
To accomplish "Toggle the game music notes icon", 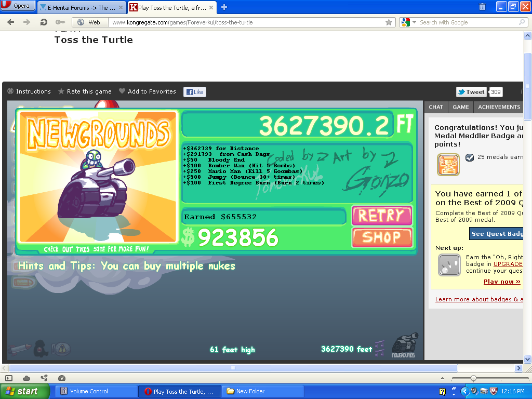I will (379, 349).
